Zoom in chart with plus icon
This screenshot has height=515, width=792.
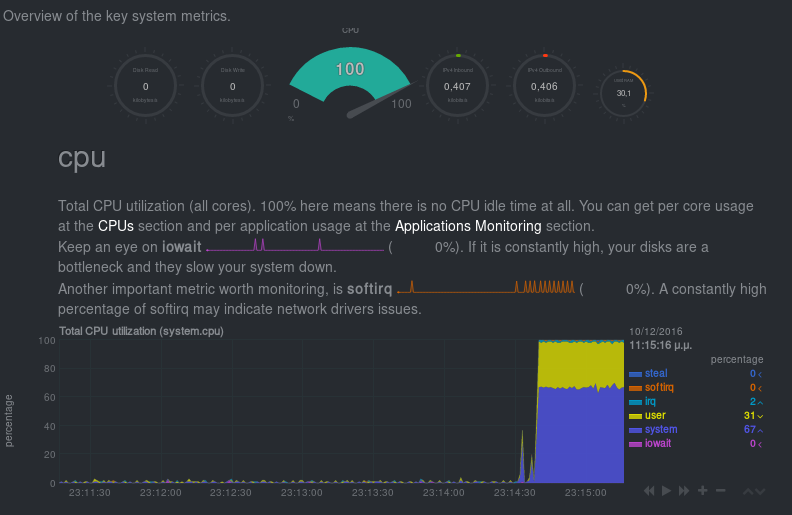tap(703, 490)
